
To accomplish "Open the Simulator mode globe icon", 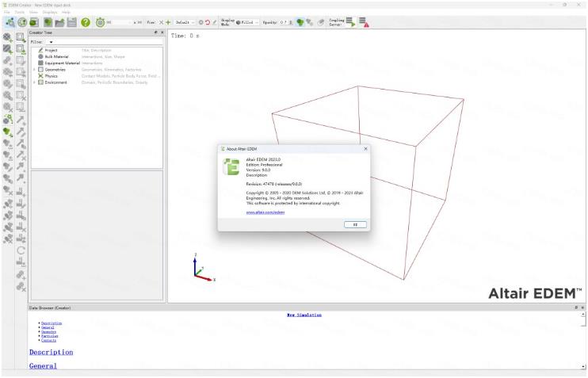I will coord(22,22).
